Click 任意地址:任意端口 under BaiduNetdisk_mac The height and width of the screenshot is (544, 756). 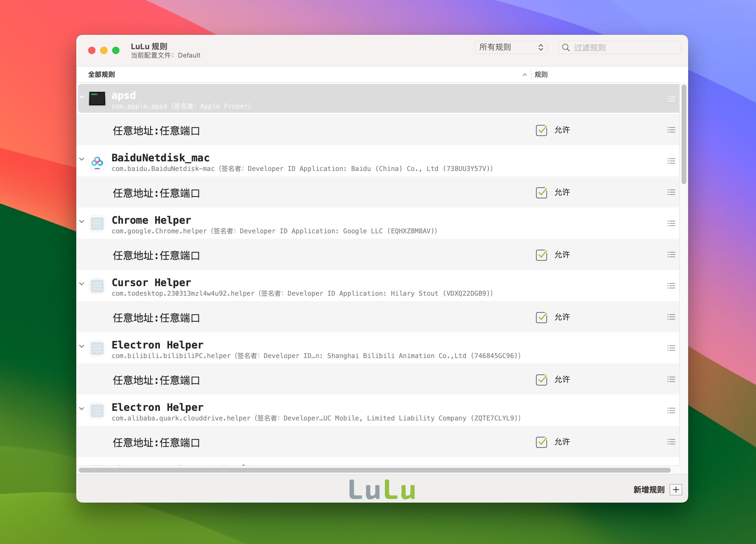pos(156,193)
